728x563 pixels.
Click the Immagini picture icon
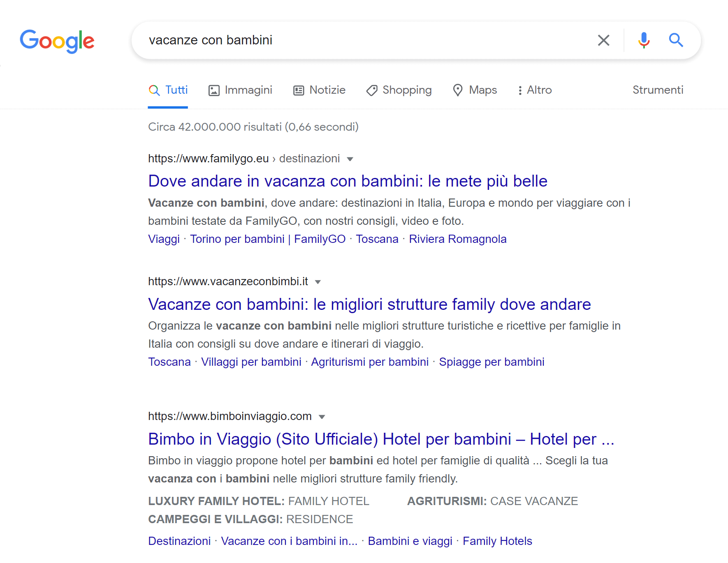point(214,90)
